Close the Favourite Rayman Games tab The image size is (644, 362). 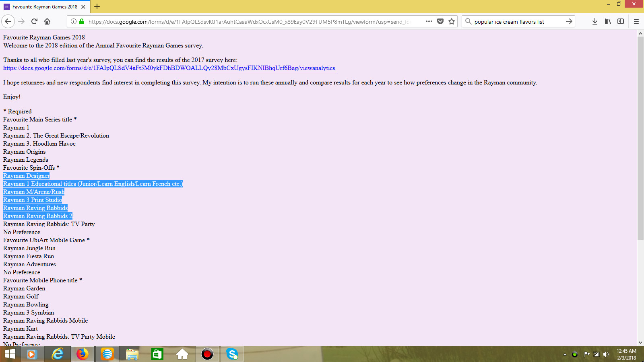(83, 7)
